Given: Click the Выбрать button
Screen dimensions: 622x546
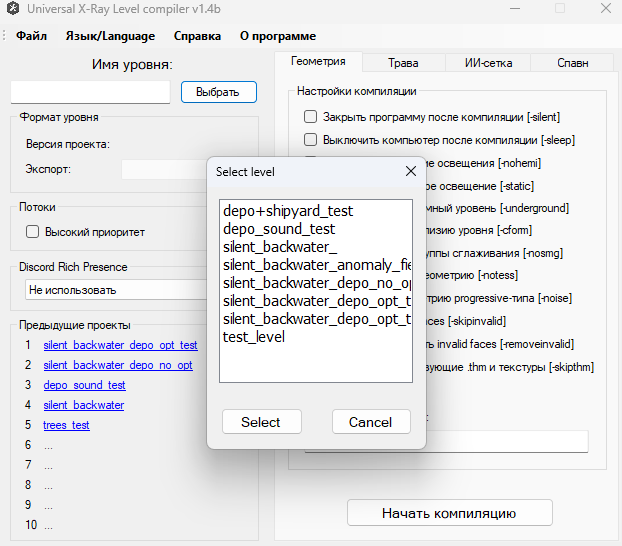Looking at the screenshot, I should [x=218, y=92].
